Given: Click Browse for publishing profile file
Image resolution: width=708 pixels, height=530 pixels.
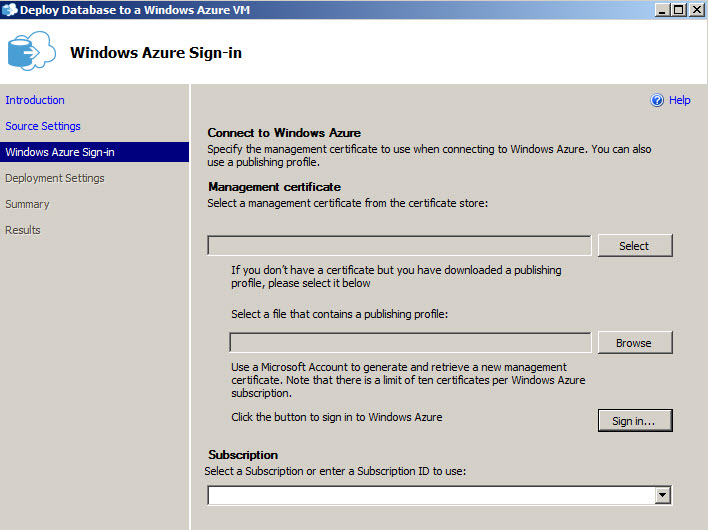Looking at the screenshot, I should point(635,343).
